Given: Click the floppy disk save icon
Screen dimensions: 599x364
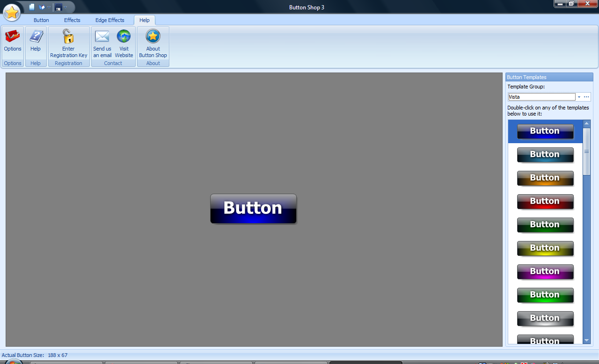Looking at the screenshot, I should tap(58, 7).
